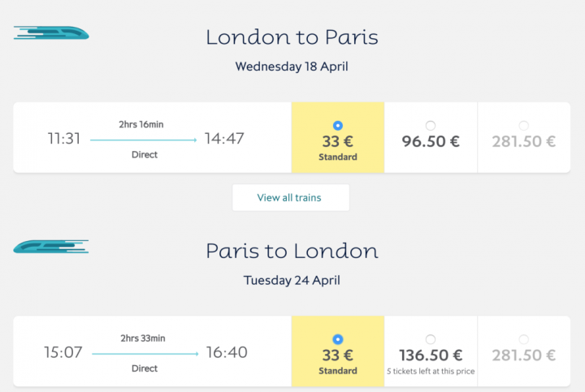Choose the 136.50 € return fare radio
Viewport: 585px width, 392px height.
point(431,339)
